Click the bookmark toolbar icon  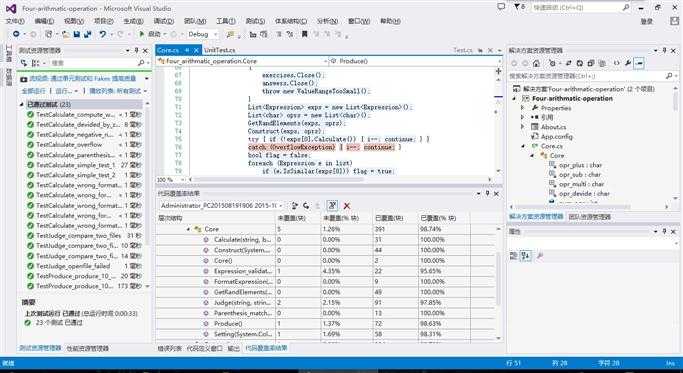coord(304,34)
